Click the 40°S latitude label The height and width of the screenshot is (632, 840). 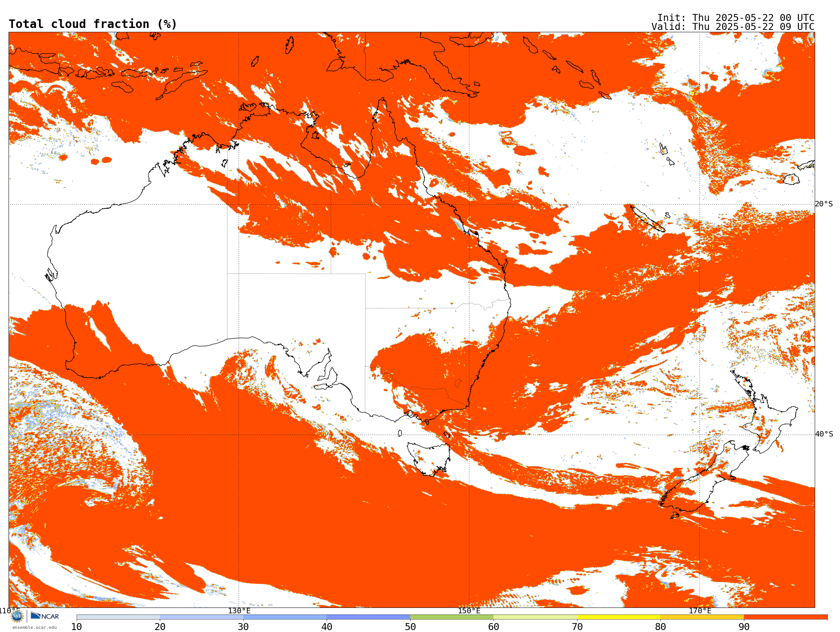(824, 434)
